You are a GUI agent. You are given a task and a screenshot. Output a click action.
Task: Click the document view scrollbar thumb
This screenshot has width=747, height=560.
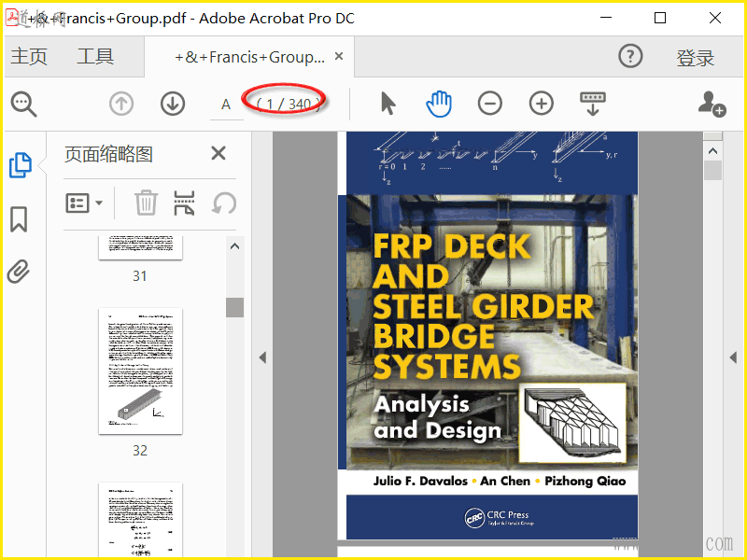[712, 171]
